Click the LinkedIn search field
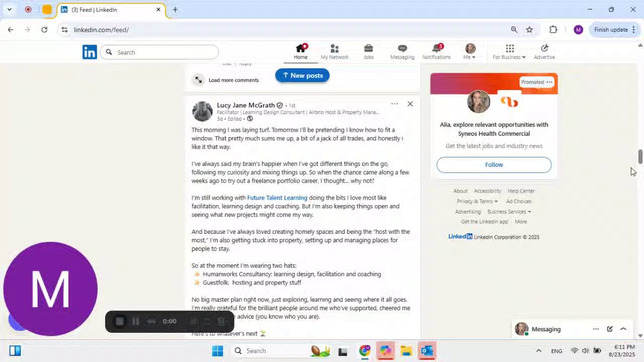 coord(160,52)
